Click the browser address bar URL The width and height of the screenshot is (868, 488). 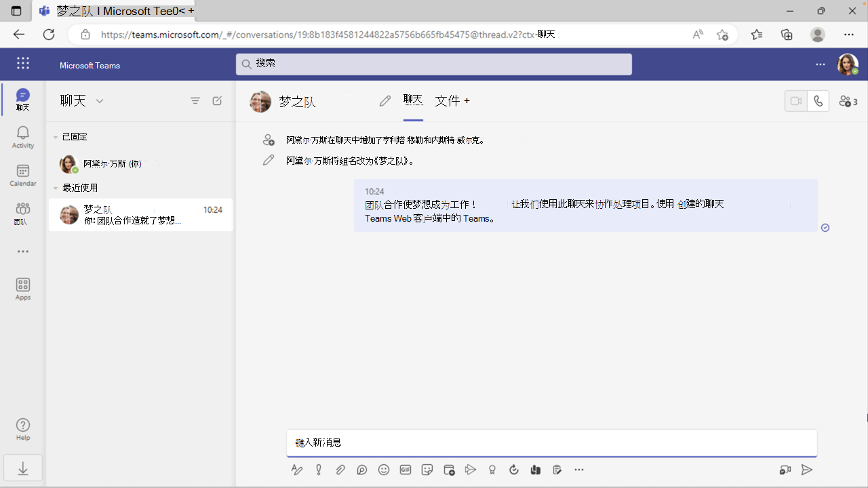pos(328,35)
